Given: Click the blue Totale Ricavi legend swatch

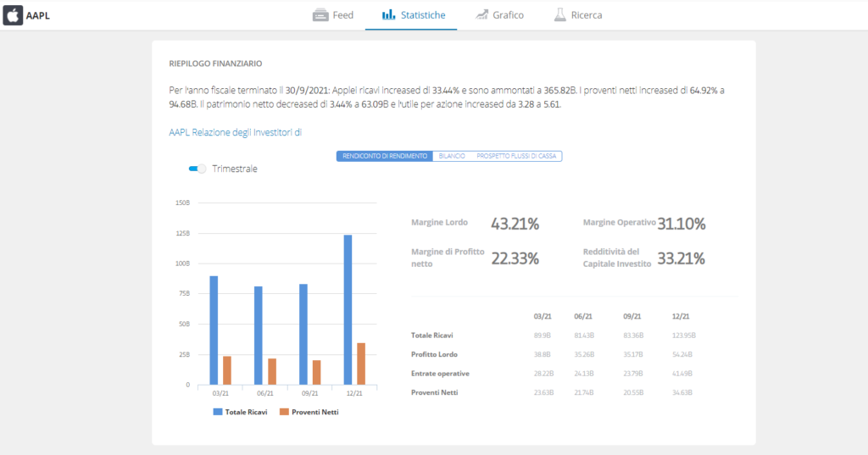Looking at the screenshot, I should (218, 412).
